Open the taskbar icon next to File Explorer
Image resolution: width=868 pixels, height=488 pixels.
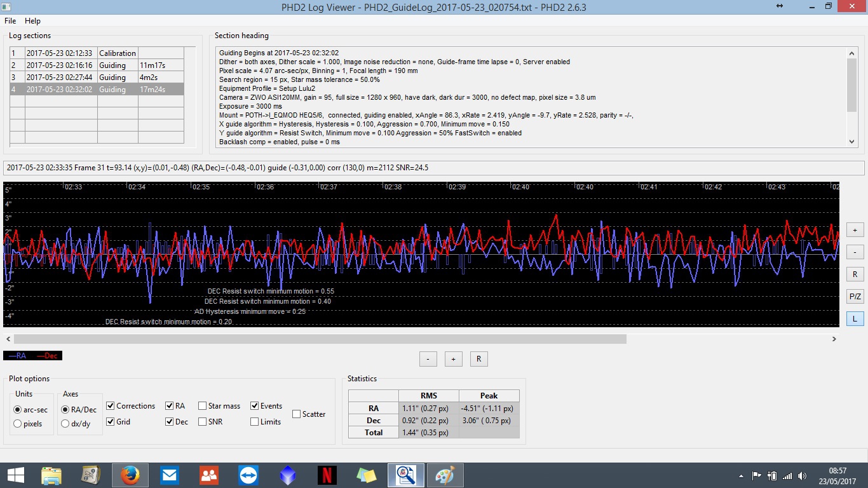[x=91, y=475]
